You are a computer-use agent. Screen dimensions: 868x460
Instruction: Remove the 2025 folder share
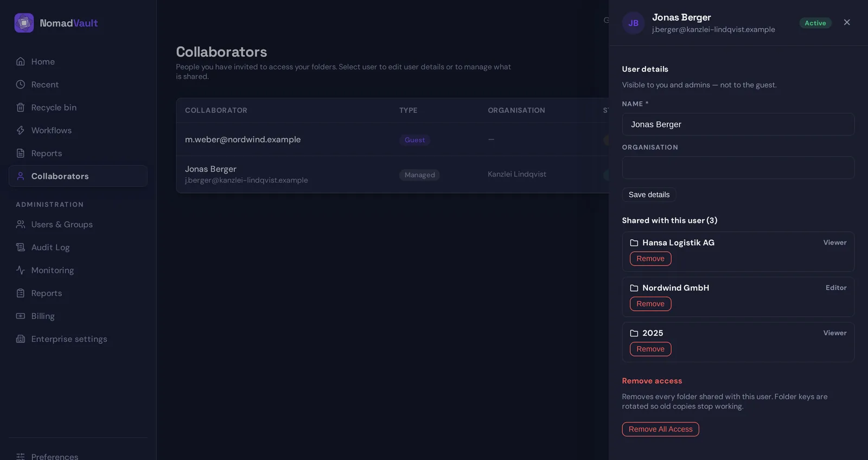coord(650,349)
